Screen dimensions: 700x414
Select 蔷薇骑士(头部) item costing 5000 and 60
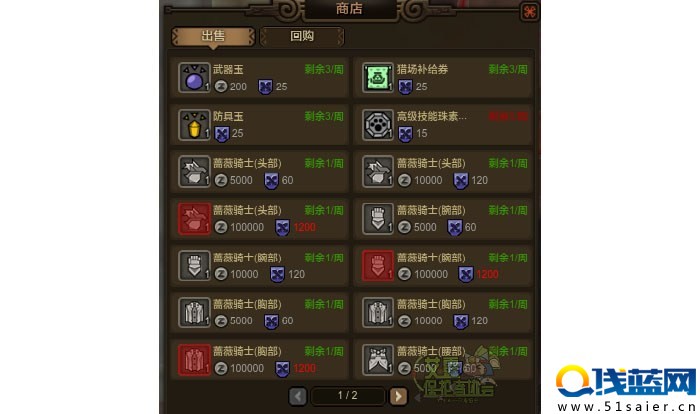[x=259, y=171]
